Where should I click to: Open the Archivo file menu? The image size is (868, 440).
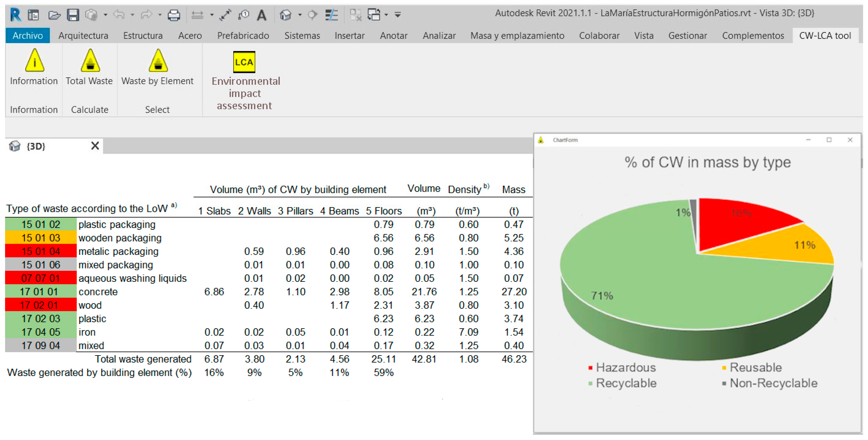pyautogui.click(x=28, y=35)
